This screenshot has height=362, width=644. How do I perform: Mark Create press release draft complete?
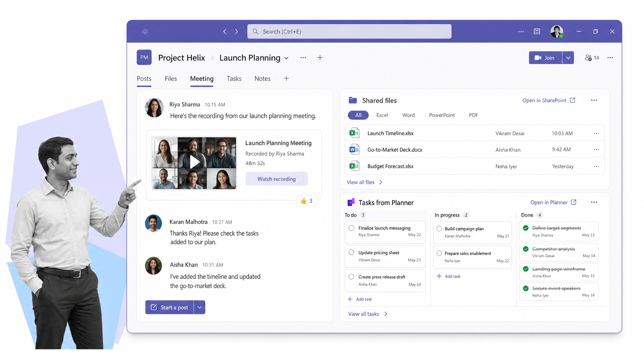(x=352, y=277)
